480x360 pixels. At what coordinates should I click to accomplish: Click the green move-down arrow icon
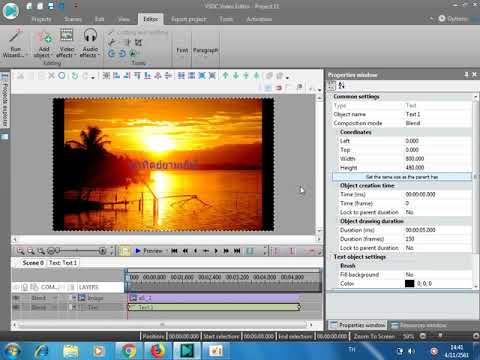pyautogui.click(x=236, y=76)
